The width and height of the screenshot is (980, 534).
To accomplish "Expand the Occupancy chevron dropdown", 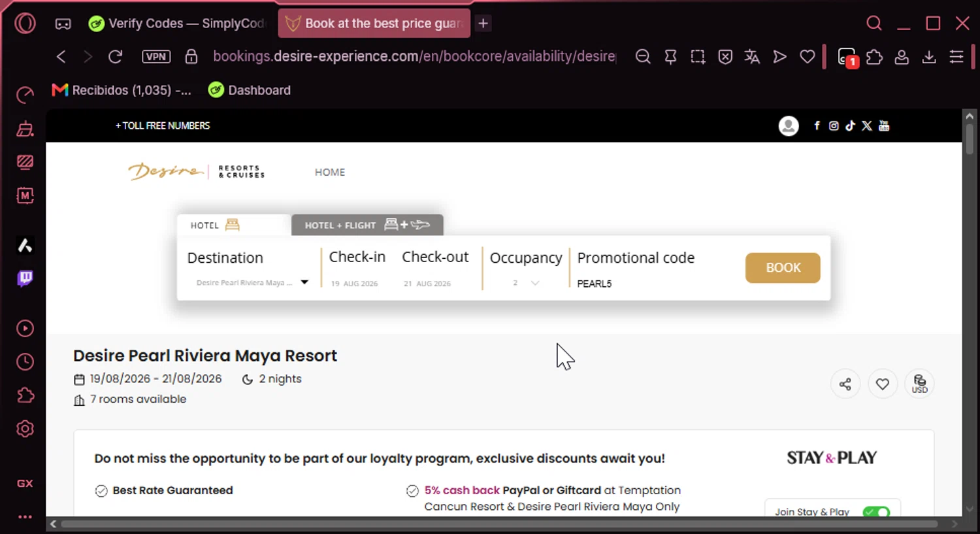I will coord(535,283).
